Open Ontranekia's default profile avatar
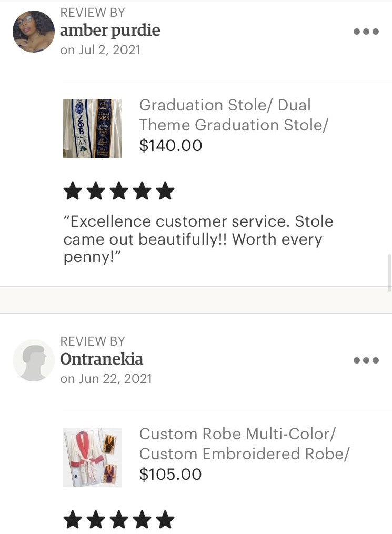This screenshot has height=534, width=392. point(34,360)
